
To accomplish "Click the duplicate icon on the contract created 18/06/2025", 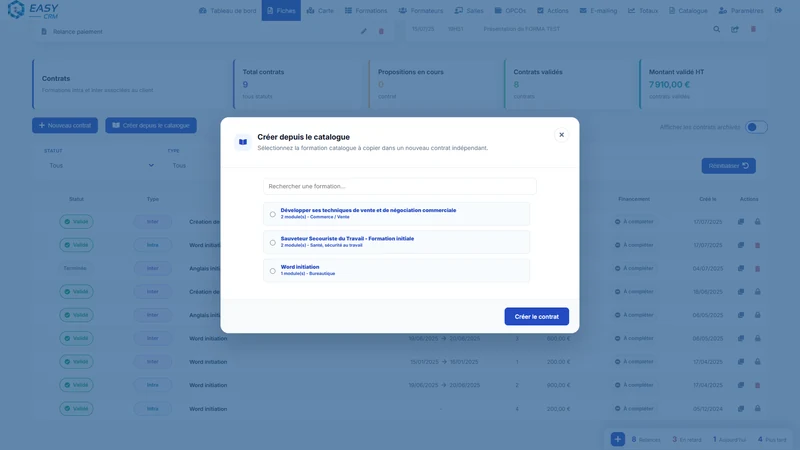I will 740,291.
